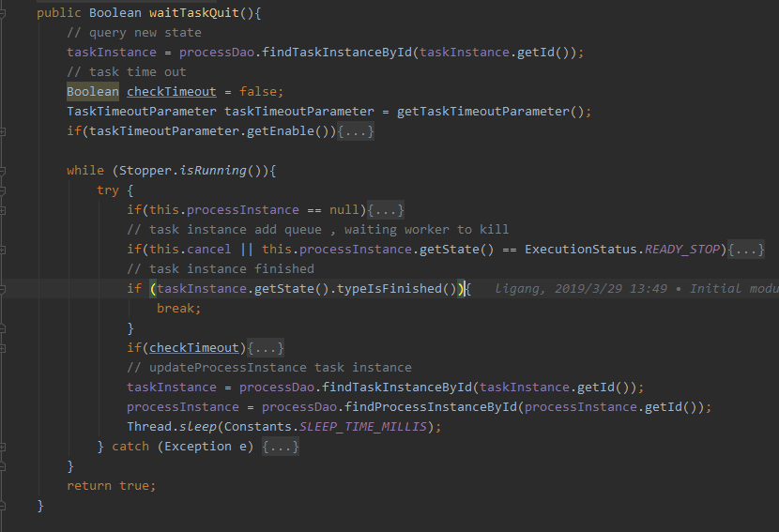Click the findProcessInstanceById method call
The image size is (779, 532).
pos(431,407)
